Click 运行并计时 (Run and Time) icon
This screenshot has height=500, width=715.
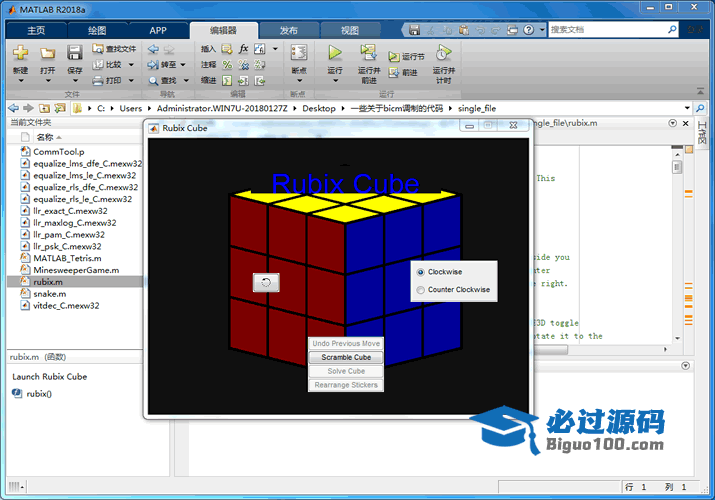443,53
